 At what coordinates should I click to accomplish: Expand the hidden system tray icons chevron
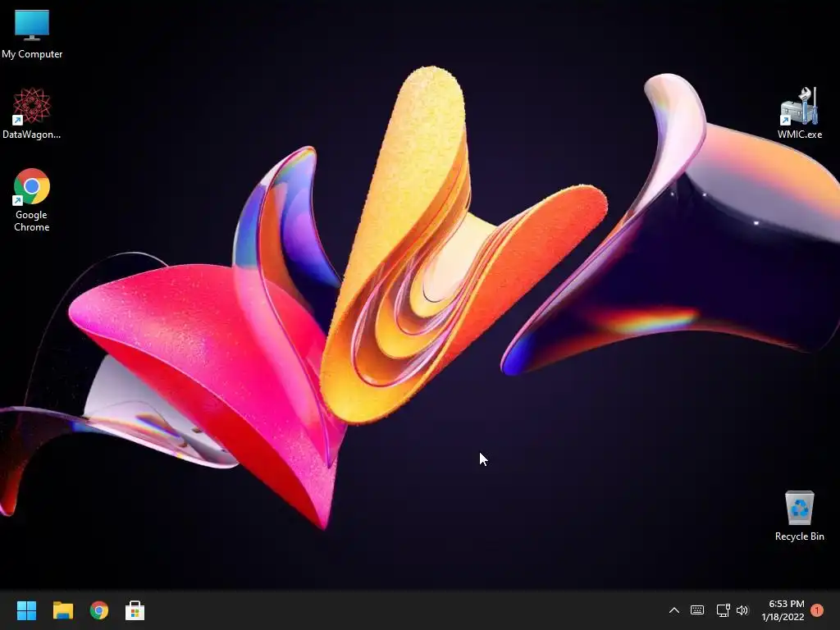pyautogui.click(x=674, y=610)
